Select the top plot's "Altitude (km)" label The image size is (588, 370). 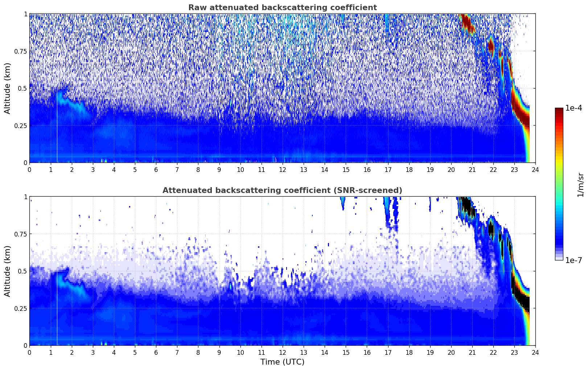[x=8, y=88]
